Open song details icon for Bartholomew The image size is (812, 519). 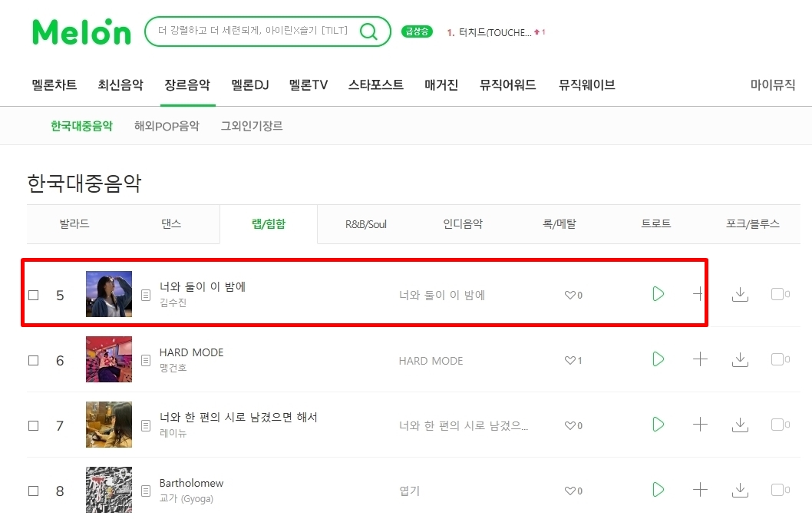point(146,491)
